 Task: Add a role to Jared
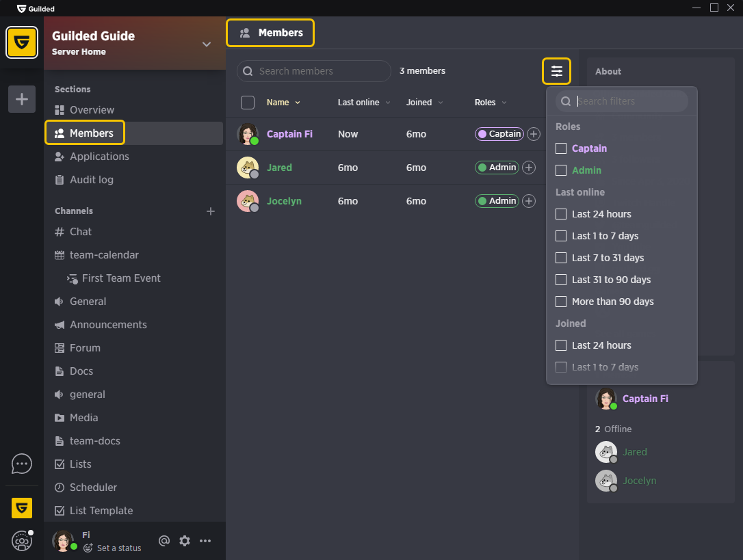click(x=529, y=168)
